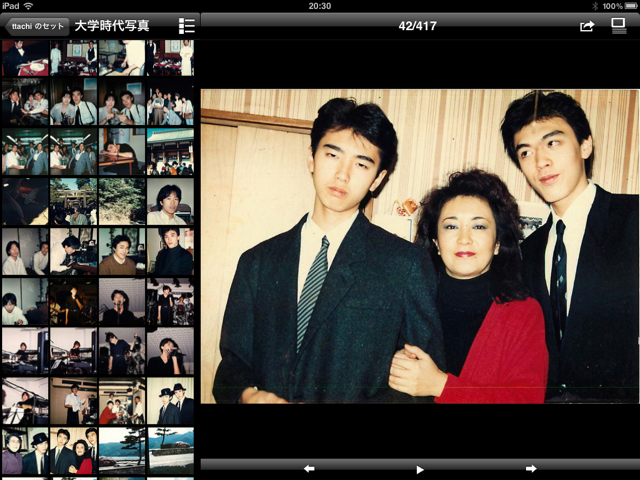Open the pine tree seascape thumbnail
Viewport: 640px width, 480px height.
coord(122,450)
